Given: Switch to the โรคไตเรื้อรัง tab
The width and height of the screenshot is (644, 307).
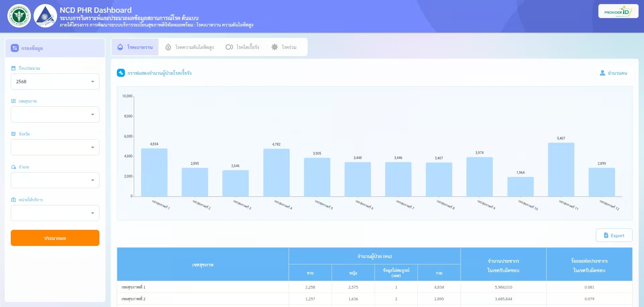Looking at the screenshot, I should point(243,47).
